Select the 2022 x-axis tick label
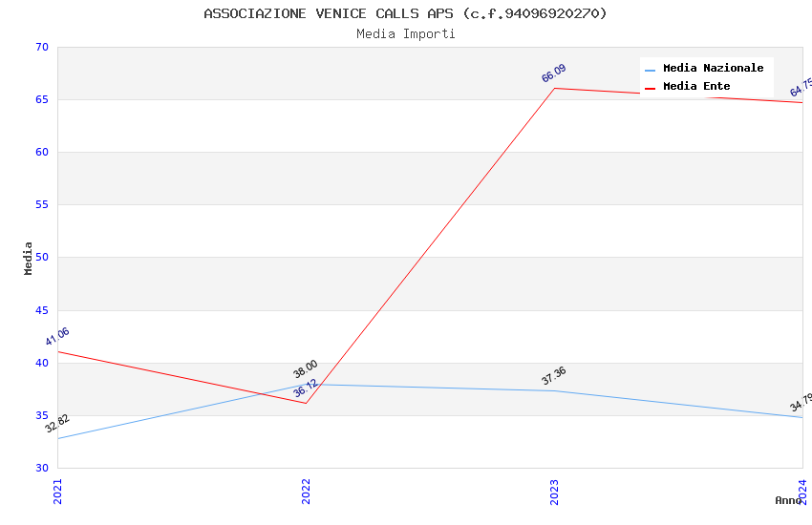812x525 pixels. (306, 491)
